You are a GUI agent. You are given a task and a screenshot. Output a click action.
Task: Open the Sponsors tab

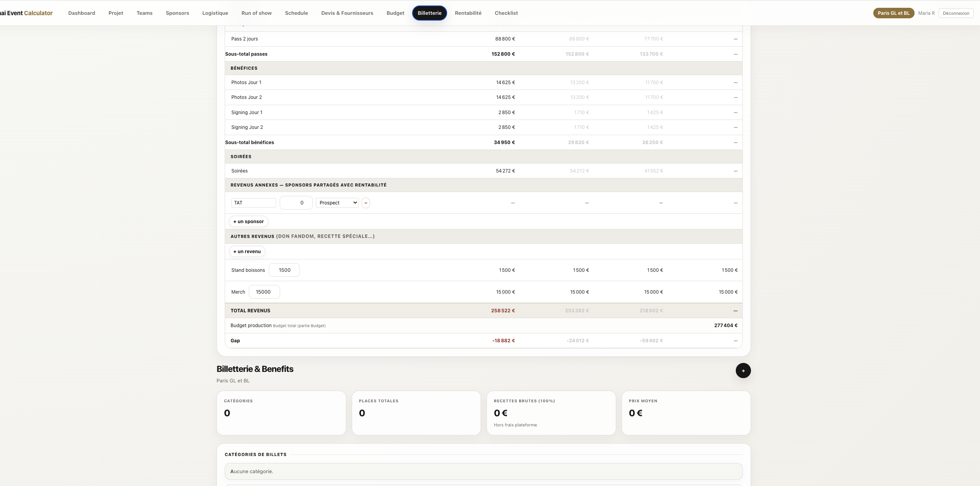177,13
